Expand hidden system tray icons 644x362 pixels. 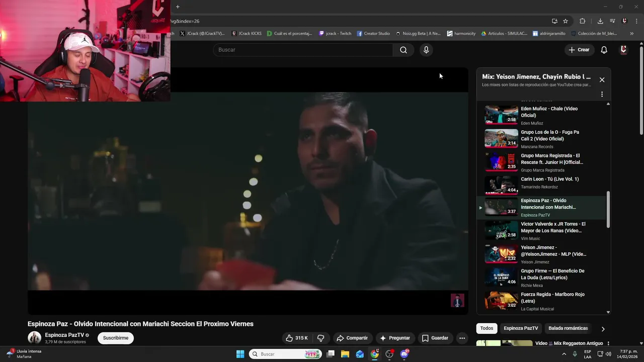point(565,354)
